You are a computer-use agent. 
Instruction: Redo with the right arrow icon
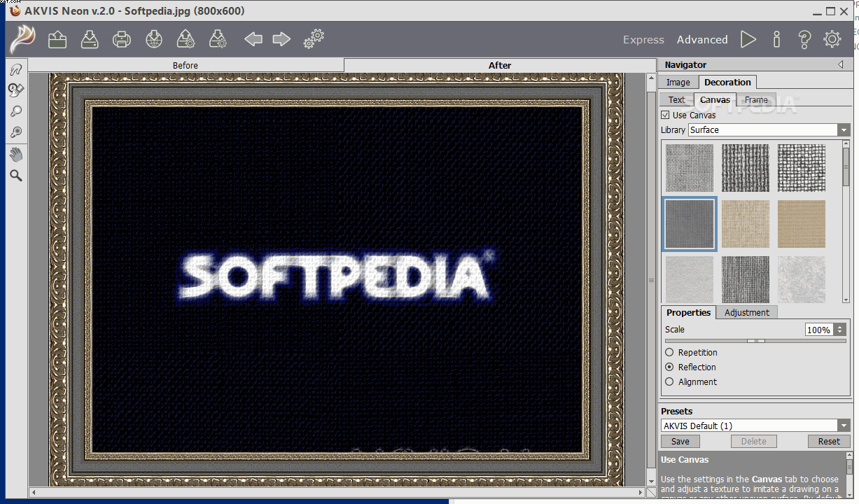pyautogui.click(x=281, y=39)
